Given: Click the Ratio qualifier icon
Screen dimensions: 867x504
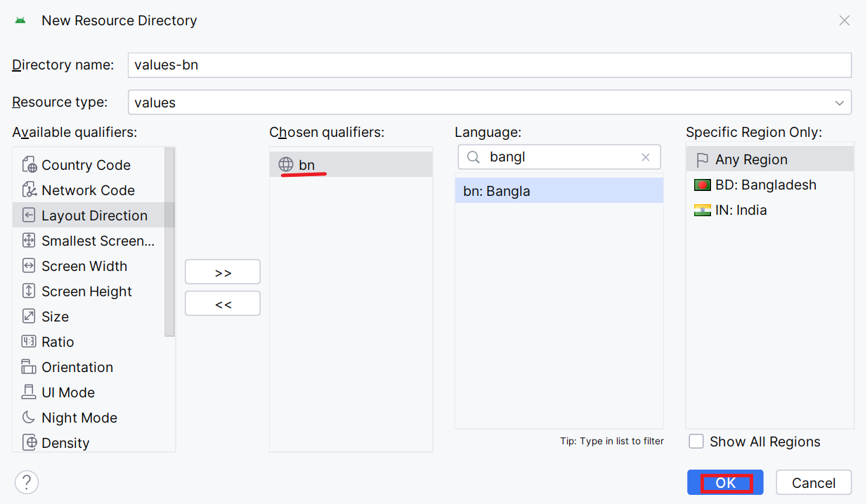Looking at the screenshot, I should tap(29, 342).
